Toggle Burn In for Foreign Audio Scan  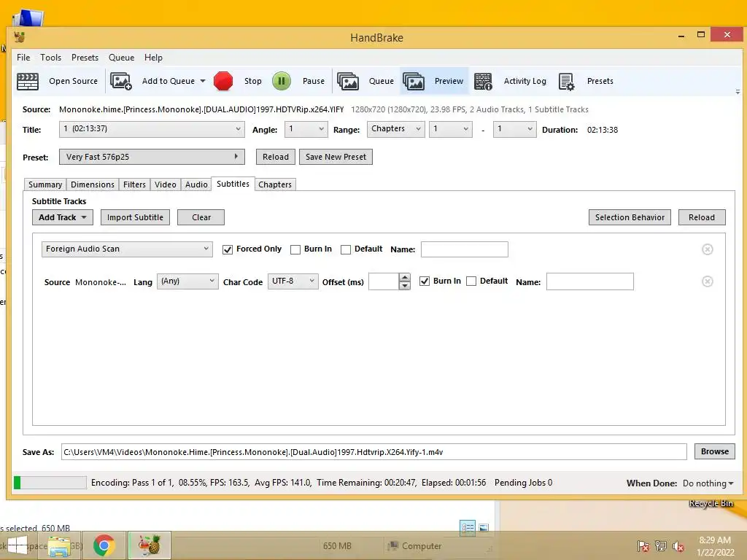(295, 249)
